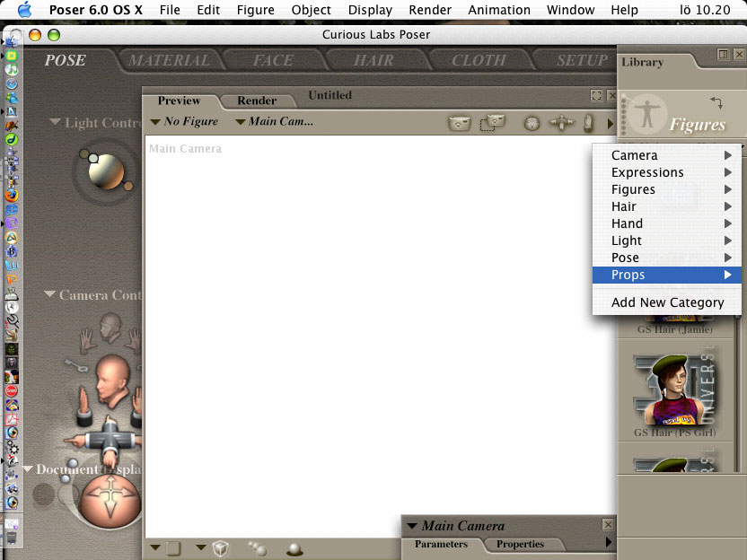The image size is (747, 560).
Task: Click the GS Hair (Jamie) library label
Action: tap(674, 329)
